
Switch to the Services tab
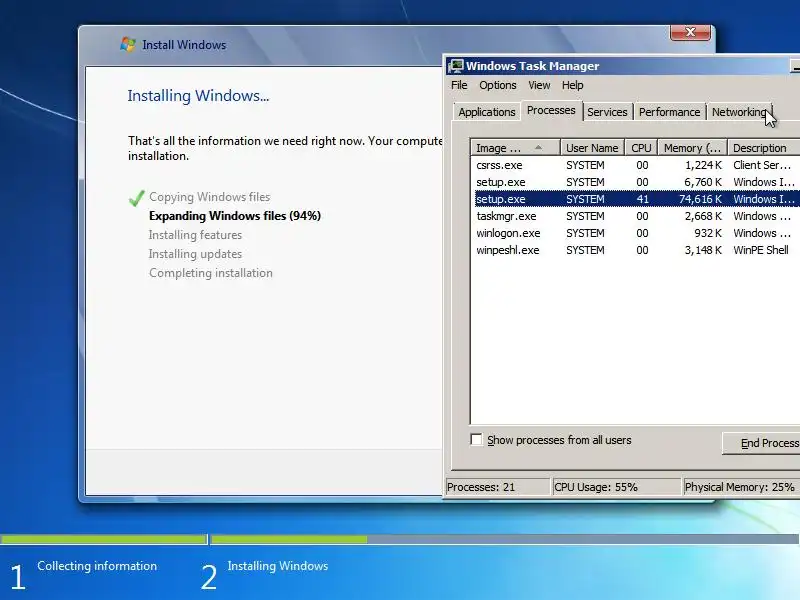(607, 112)
